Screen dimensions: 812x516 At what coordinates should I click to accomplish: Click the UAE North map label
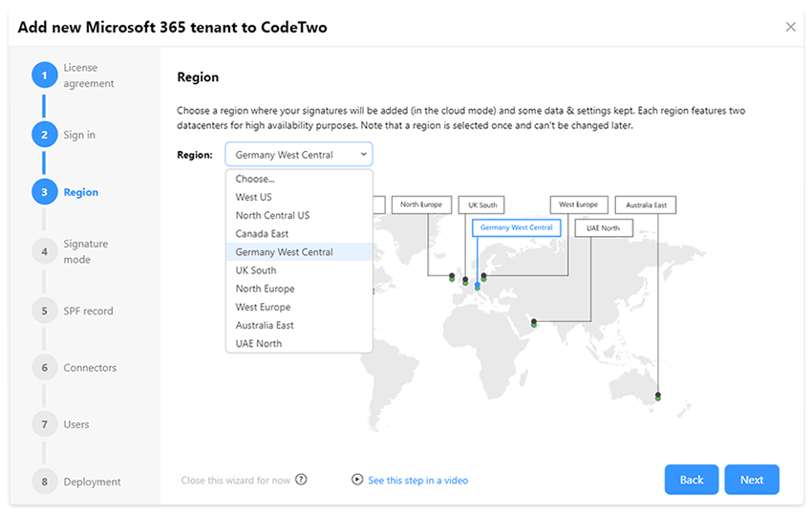tap(604, 228)
